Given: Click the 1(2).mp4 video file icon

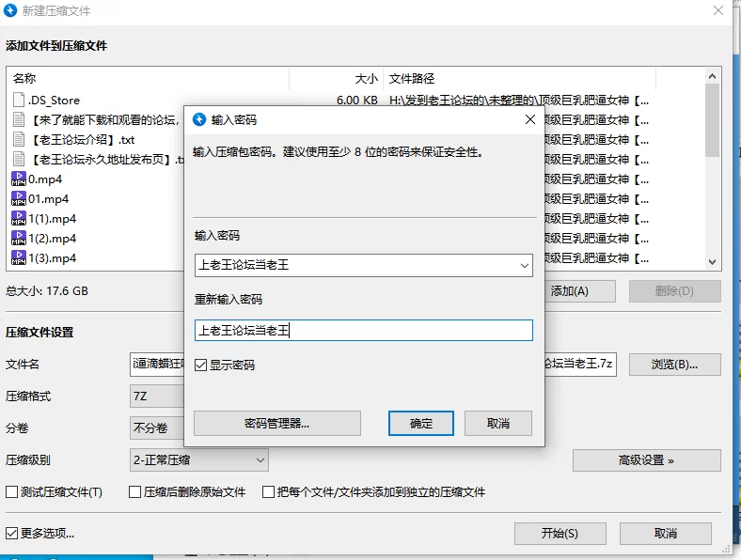Looking at the screenshot, I should point(19,239).
